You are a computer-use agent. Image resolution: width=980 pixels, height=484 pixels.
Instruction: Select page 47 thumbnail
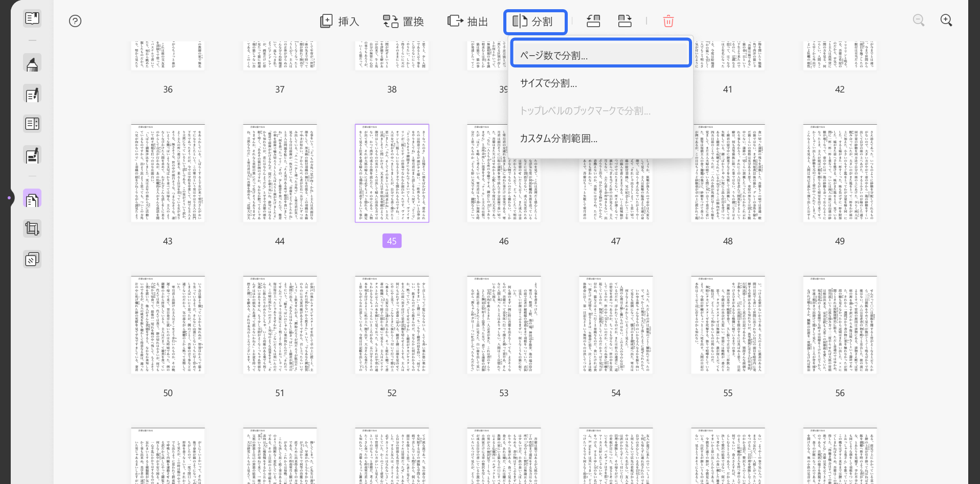[x=616, y=173]
